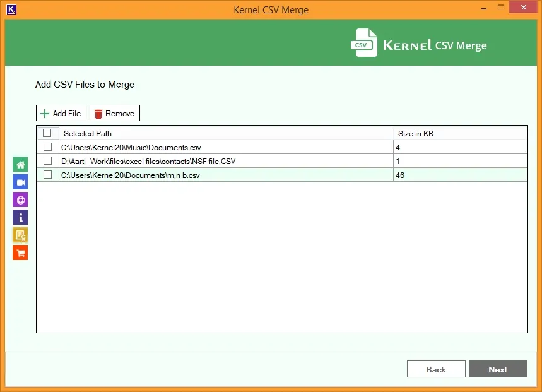Minimize the Kernel CSV Merge window
Viewport: 542px width, 392px height.
(x=484, y=8)
